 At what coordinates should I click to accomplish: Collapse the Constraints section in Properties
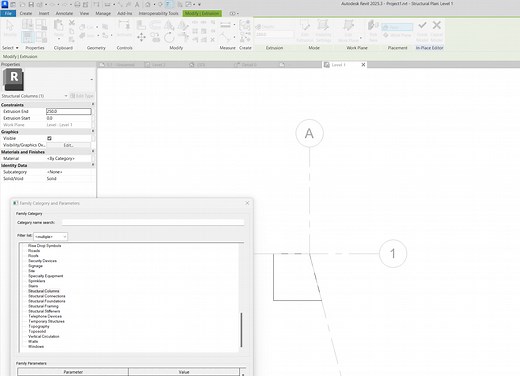[x=93, y=104]
